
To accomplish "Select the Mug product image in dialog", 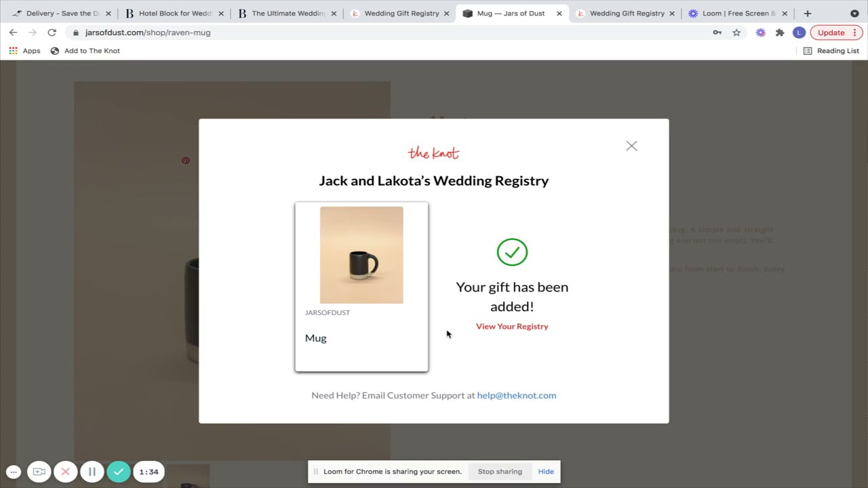I will pos(361,255).
